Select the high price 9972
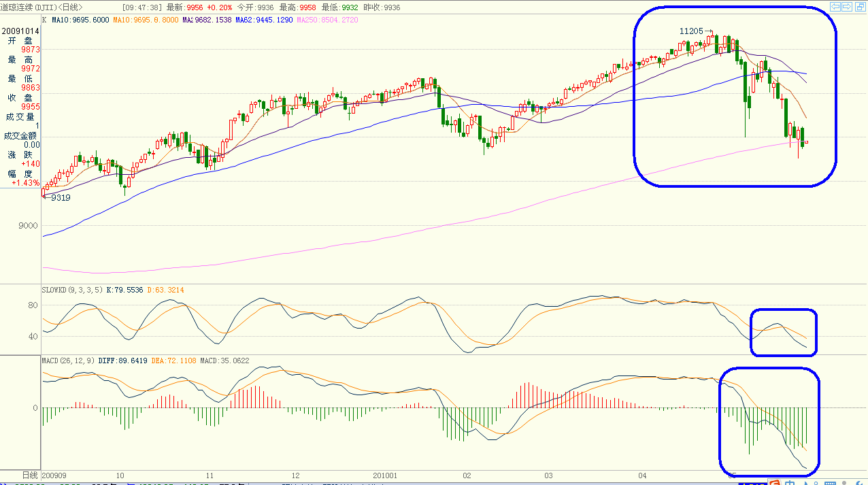 pyautogui.click(x=31, y=69)
